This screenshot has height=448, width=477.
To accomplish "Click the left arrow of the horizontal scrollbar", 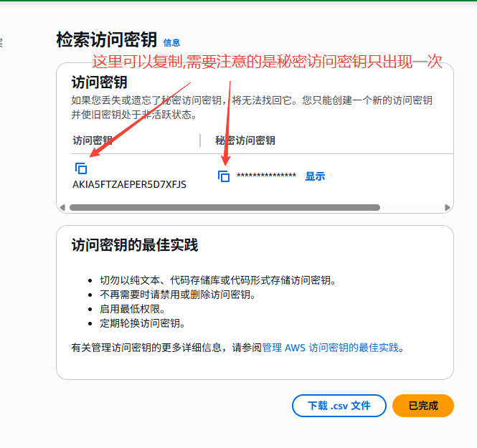I will 62,207.
